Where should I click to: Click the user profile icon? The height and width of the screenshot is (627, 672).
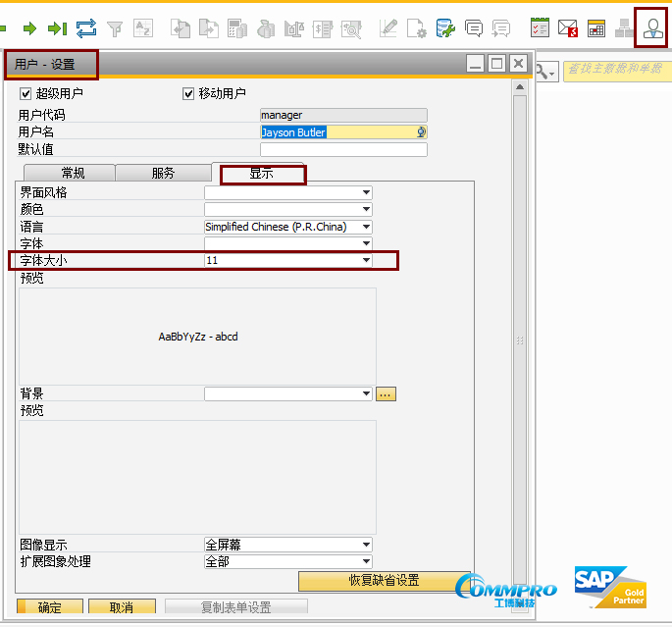point(652,27)
